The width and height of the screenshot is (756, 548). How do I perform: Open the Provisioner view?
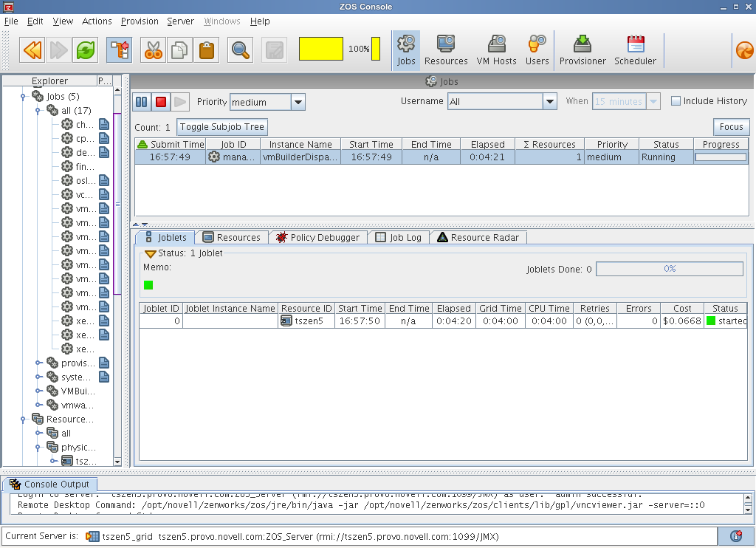[583, 49]
